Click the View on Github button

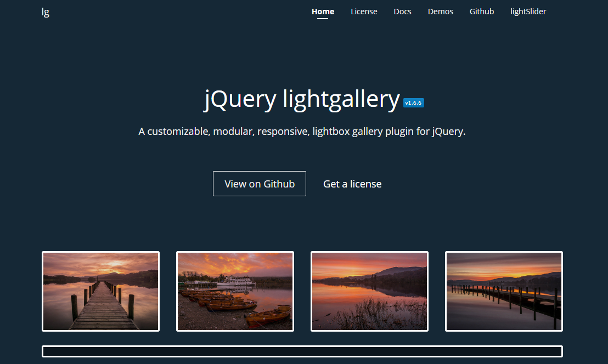point(260,184)
